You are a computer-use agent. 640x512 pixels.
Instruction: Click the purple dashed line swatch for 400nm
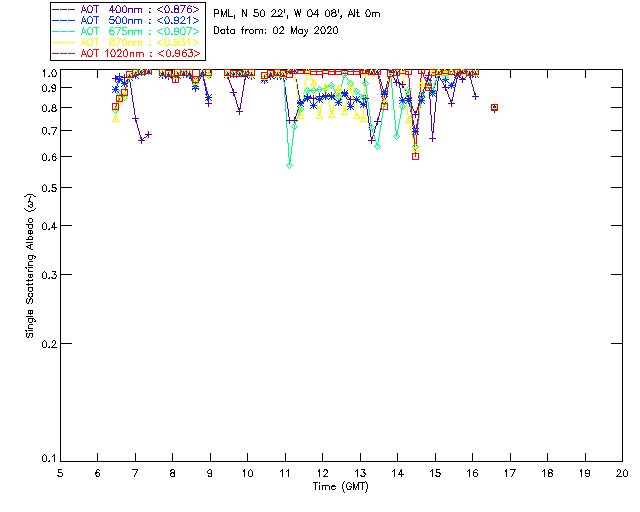click(65, 9)
